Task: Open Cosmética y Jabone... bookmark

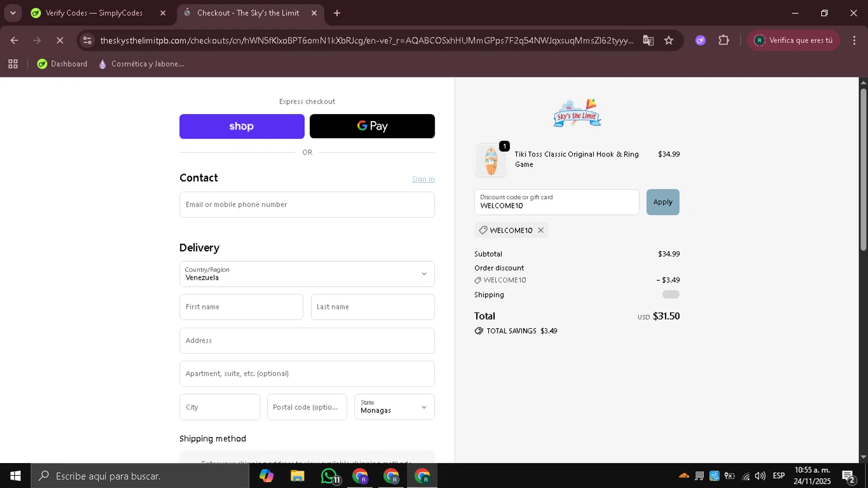Action: tap(141, 64)
